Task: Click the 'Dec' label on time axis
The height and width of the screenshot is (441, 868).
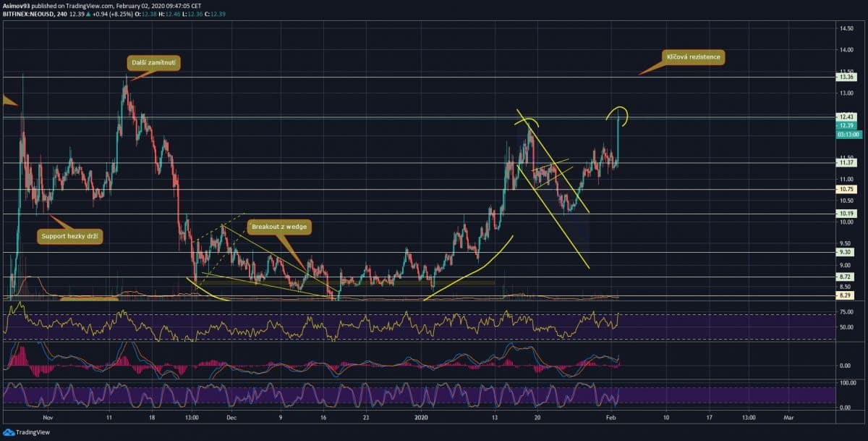Action: (231, 417)
